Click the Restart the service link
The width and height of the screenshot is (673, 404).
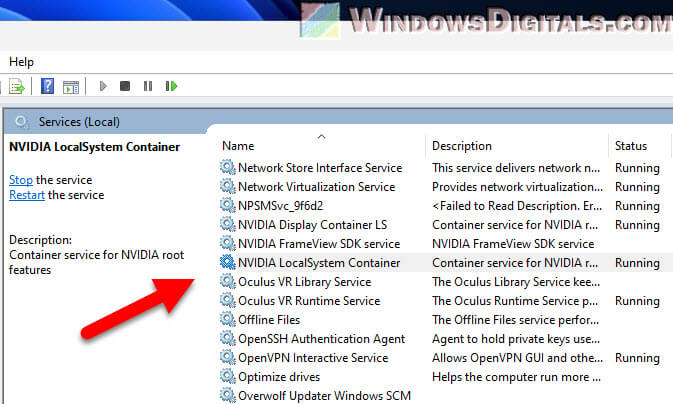27,195
